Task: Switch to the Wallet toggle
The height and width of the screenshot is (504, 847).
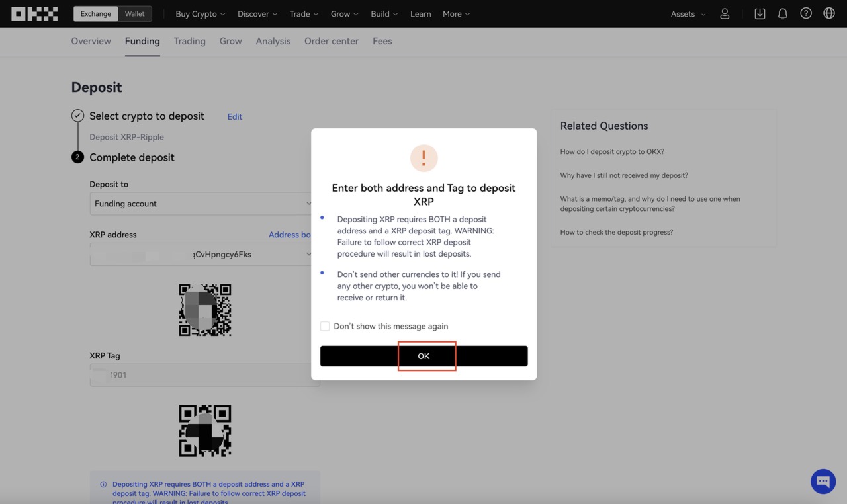Action: (135, 13)
